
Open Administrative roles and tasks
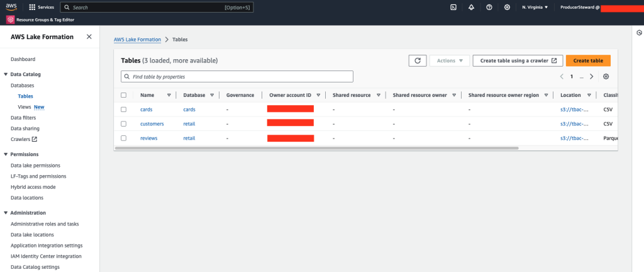tap(45, 224)
